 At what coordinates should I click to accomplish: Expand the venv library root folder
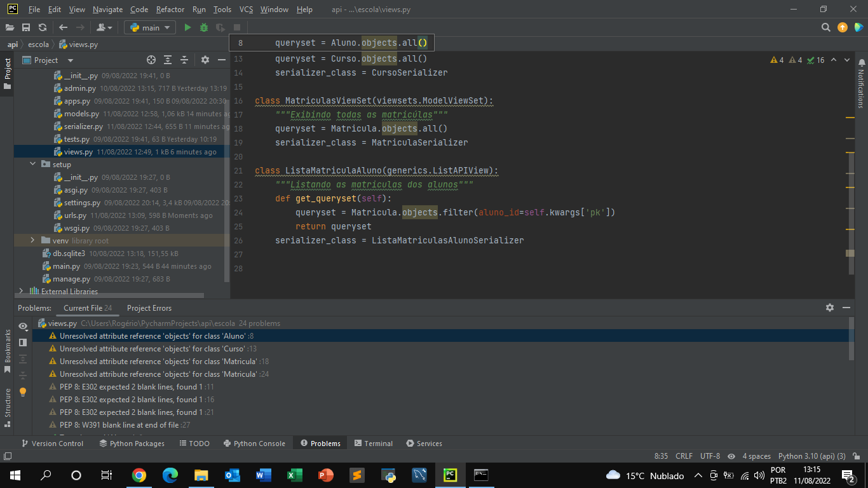point(33,240)
